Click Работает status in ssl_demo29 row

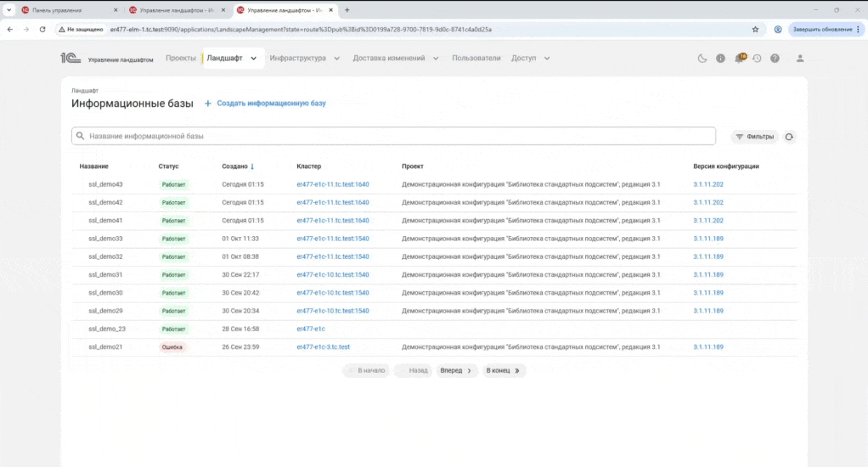[173, 311]
